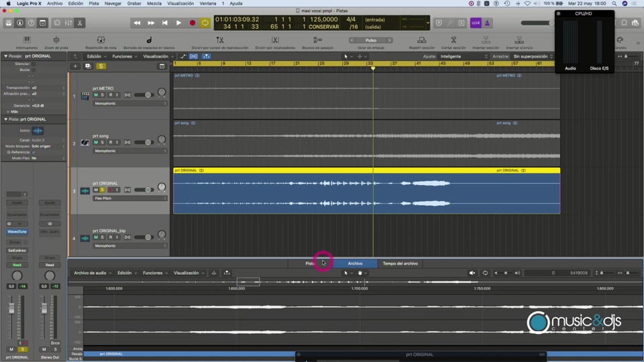This screenshot has height=362, width=644.
Task: Rewind the transport
Action: point(137,23)
